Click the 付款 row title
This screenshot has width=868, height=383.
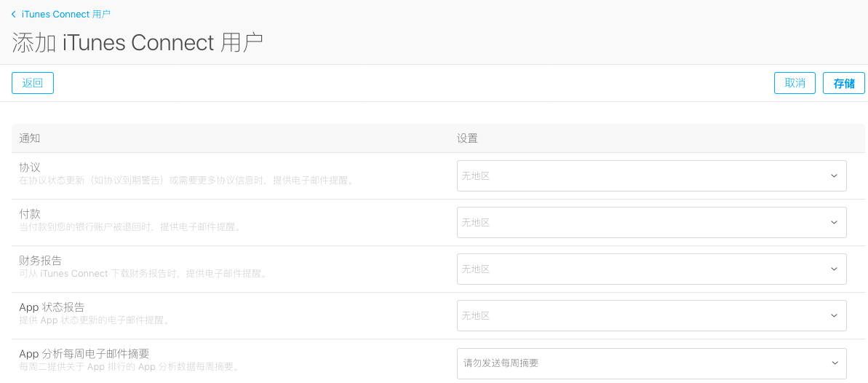pyautogui.click(x=29, y=214)
